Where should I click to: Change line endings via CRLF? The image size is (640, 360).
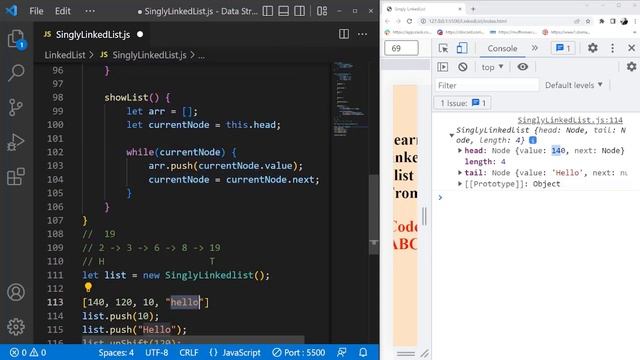tap(189, 352)
